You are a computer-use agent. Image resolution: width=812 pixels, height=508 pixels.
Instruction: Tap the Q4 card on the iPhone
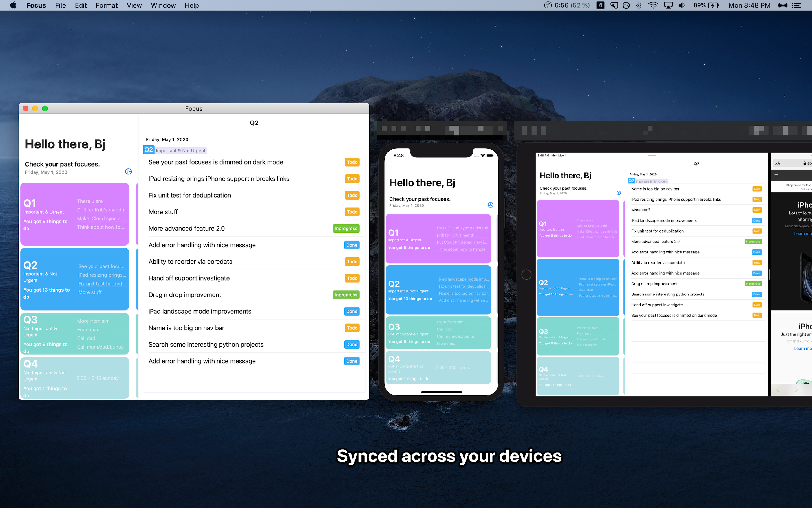pyautogui.click(x=438, y=367)
